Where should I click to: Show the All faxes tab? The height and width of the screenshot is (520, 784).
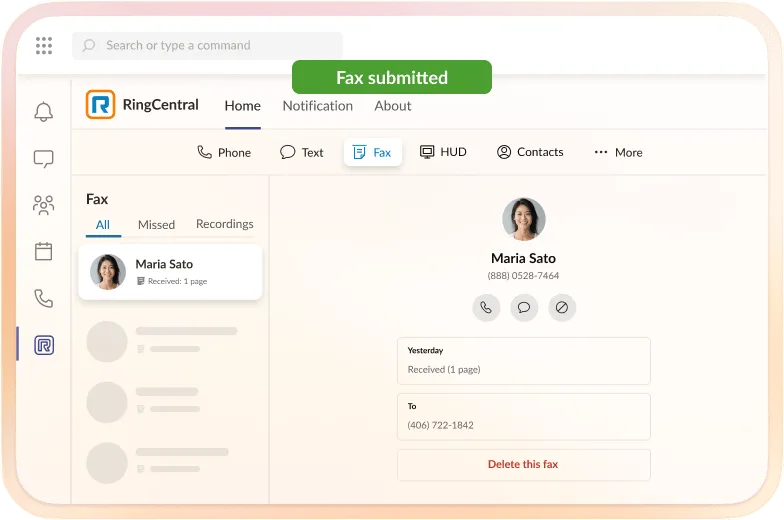[103, 225]
